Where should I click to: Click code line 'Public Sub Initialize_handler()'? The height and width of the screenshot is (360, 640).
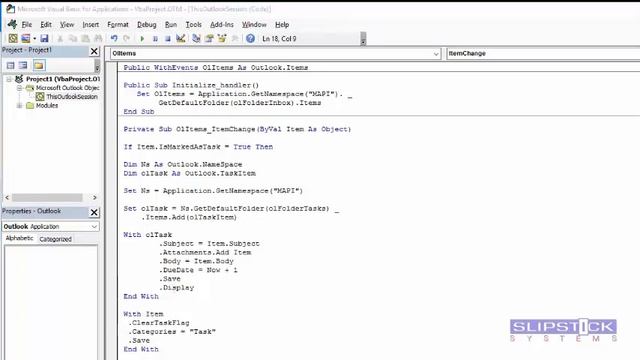point(191,85)
